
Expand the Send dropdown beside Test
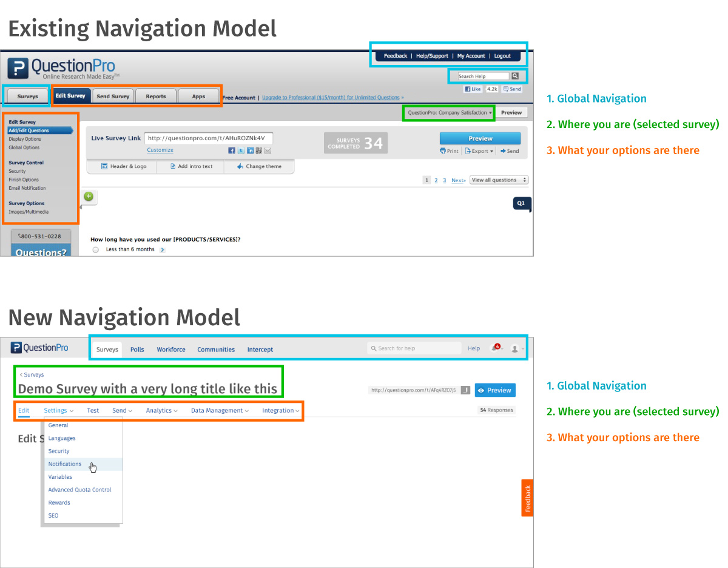coord(122,411)
